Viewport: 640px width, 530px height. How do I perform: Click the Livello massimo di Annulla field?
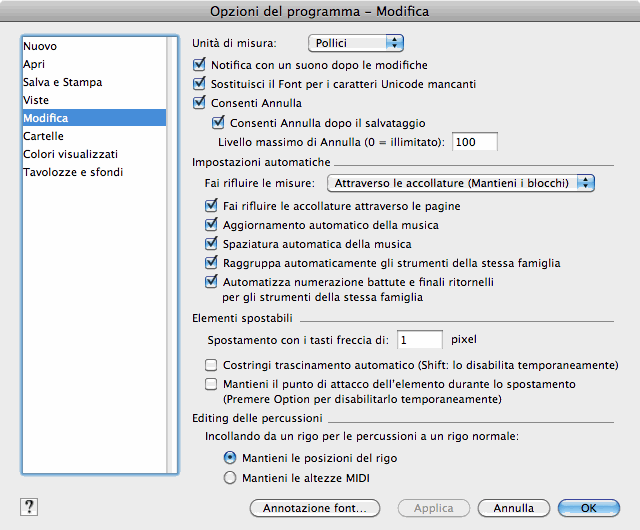(x=476, y=142)
